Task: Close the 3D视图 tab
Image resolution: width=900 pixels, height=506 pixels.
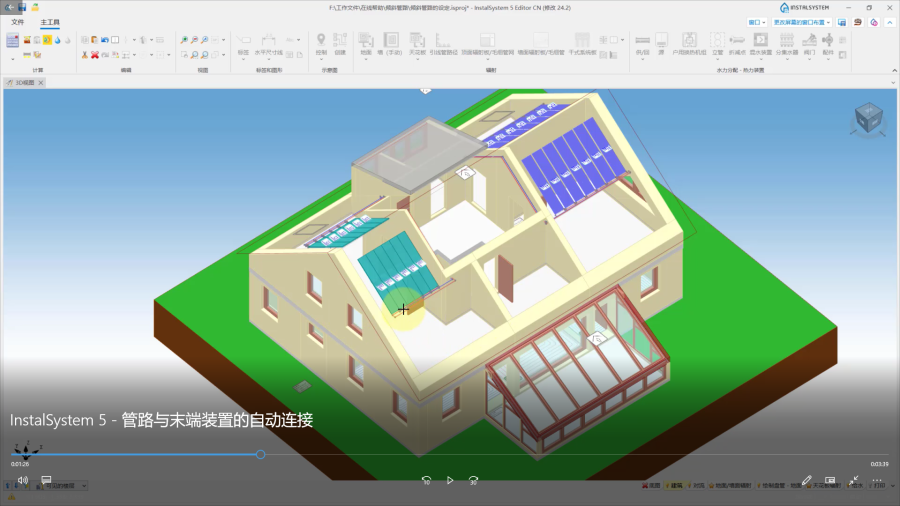Action: [x=41, y=83]
